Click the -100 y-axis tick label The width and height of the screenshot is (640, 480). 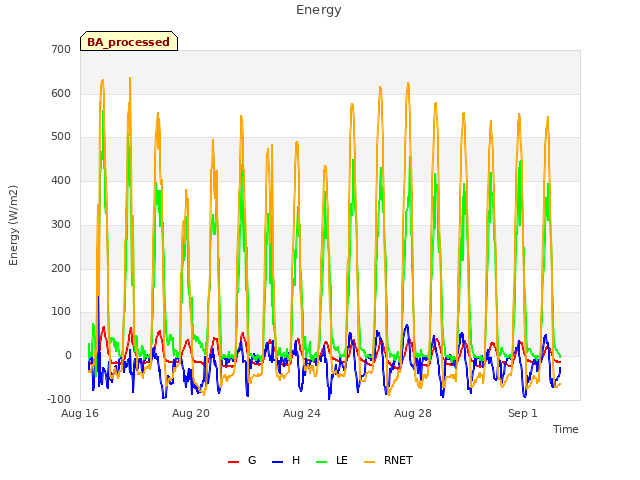[x=59, y=399]
